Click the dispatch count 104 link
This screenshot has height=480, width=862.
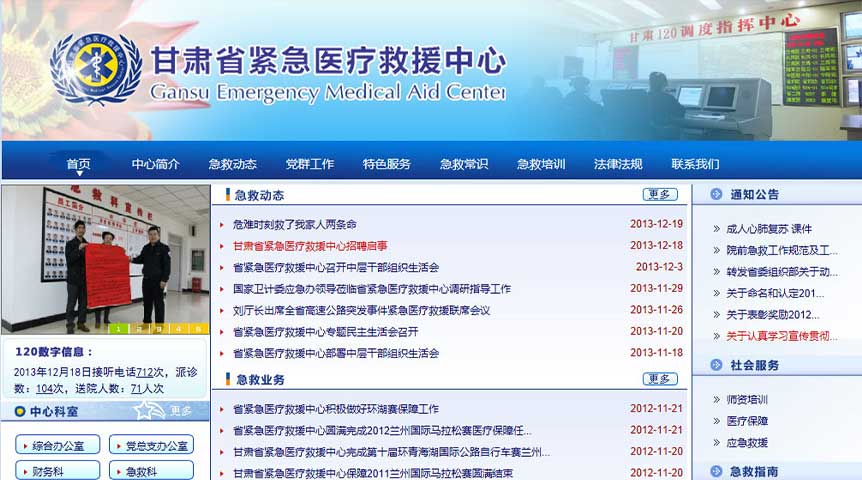45,389
